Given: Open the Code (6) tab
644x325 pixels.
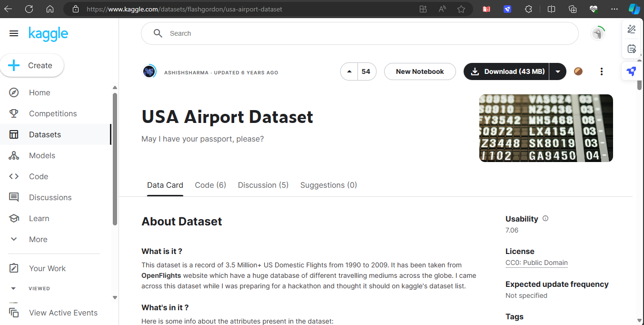Looking at the screenshot, I should 210,185.
